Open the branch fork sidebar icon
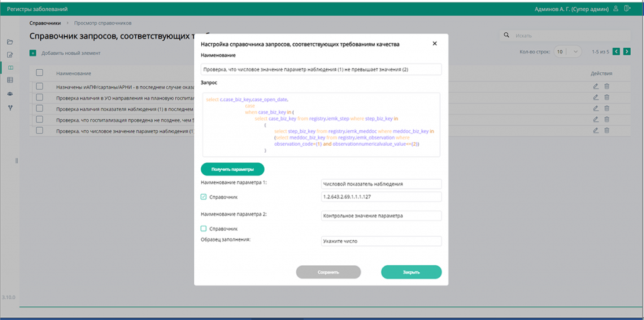This screenshot has height=320, width=644. pyautogui.click(x=10, y=108)
